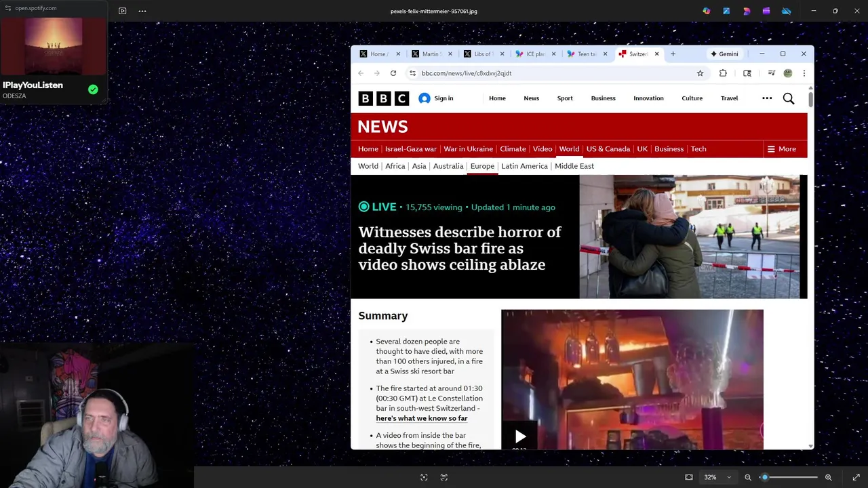
Task: Click the fit-to-window icon next to 32%
Action: pyautogui.click(x=689, y=477)
